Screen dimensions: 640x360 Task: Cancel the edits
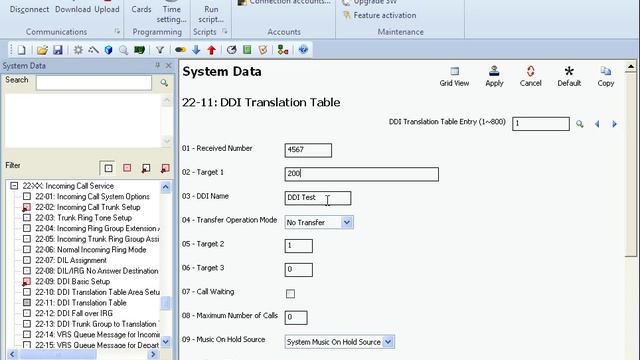[x=530, y=76]
